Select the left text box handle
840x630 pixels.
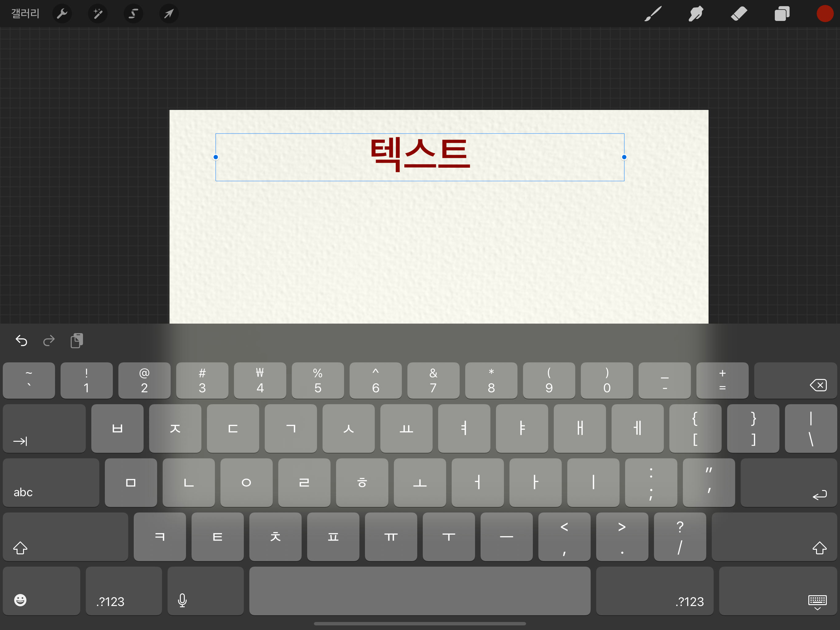216,157
